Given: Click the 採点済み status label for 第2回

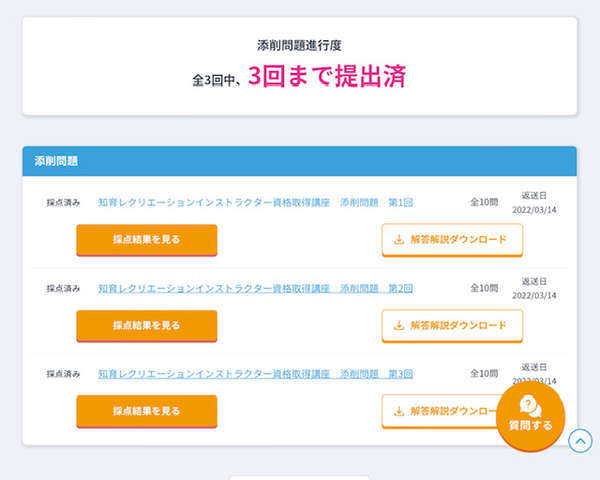Looking at the screenshot, I should [63, 288].
